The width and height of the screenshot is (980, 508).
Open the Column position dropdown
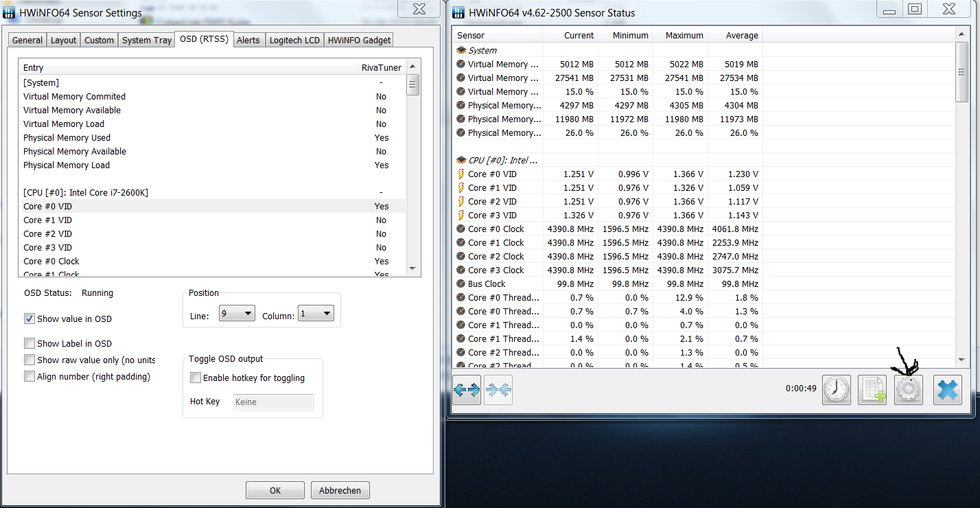pos(316,314)
